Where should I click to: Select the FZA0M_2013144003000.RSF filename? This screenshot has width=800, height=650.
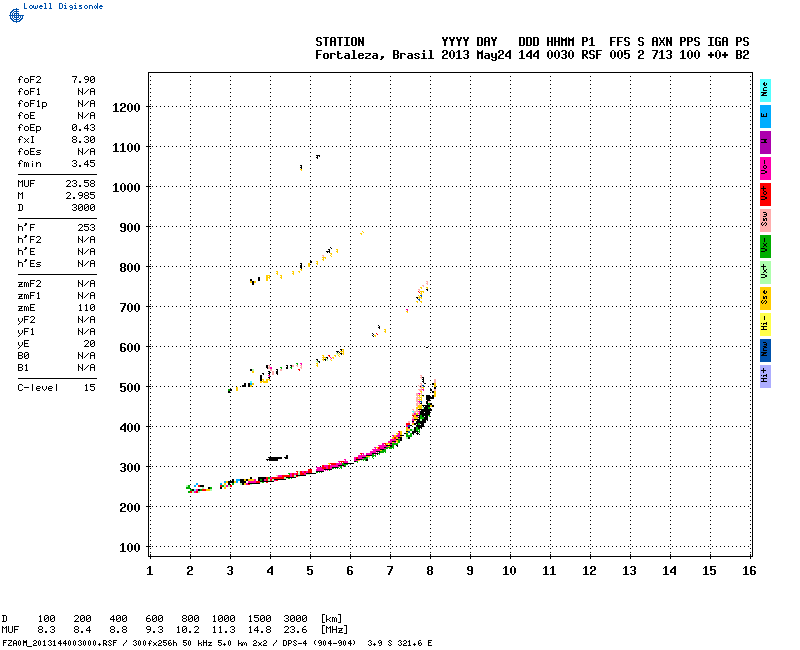point(60,643)
